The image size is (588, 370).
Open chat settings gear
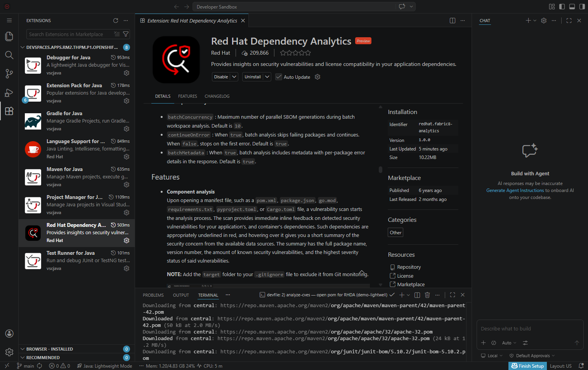[544, 21]
